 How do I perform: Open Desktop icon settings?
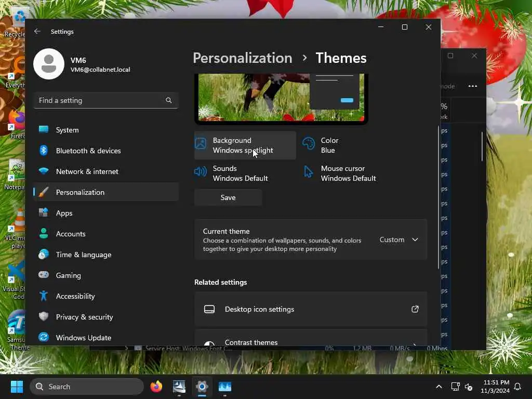pos(311,309)
